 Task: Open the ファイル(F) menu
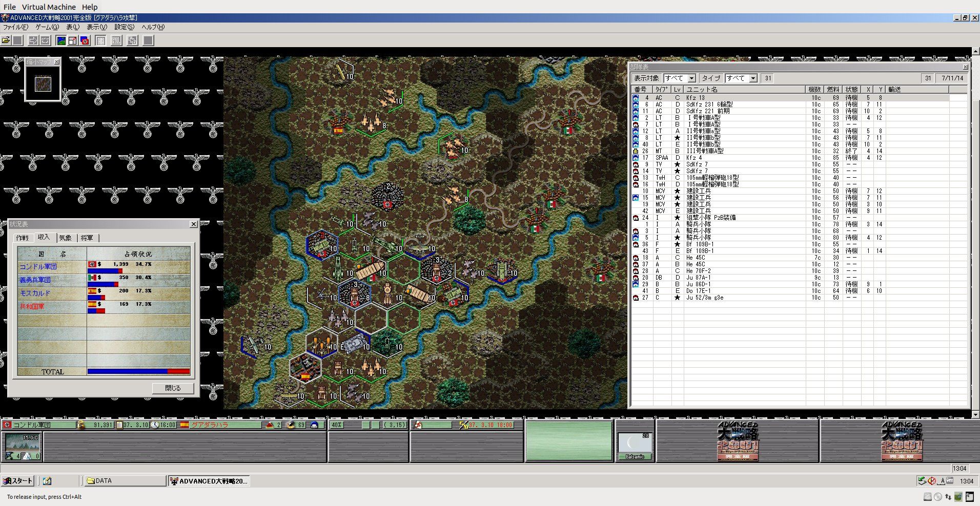16,27
